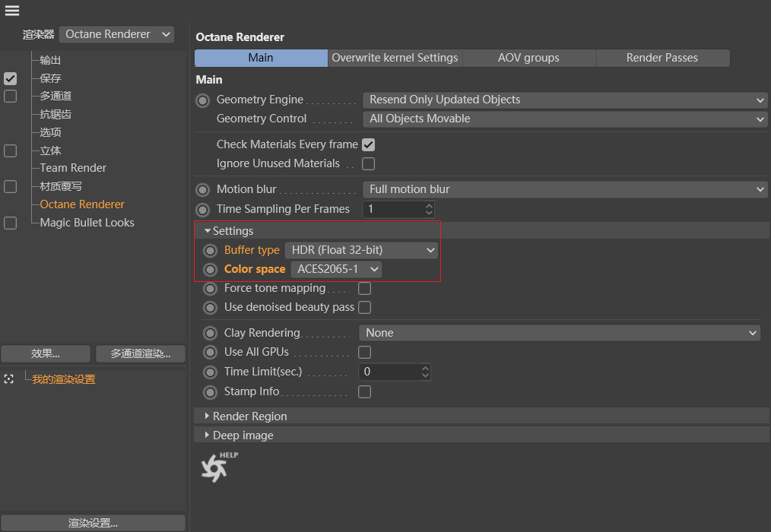Enable the 材质覆写 checkbox
771x532 pixels.
11,186
